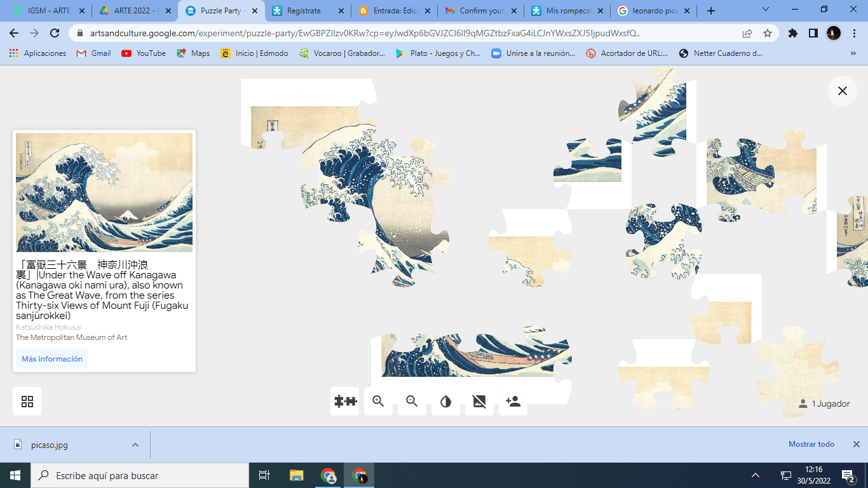868x488 pixels.
Task: Click the Great Wave reference thumbnail
Action: click(104, 193)
